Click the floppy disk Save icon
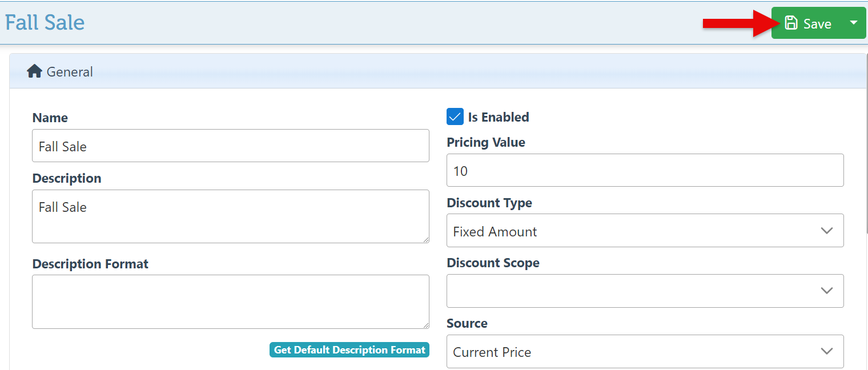This screenshot has width=868, height=370. point(791,23)
